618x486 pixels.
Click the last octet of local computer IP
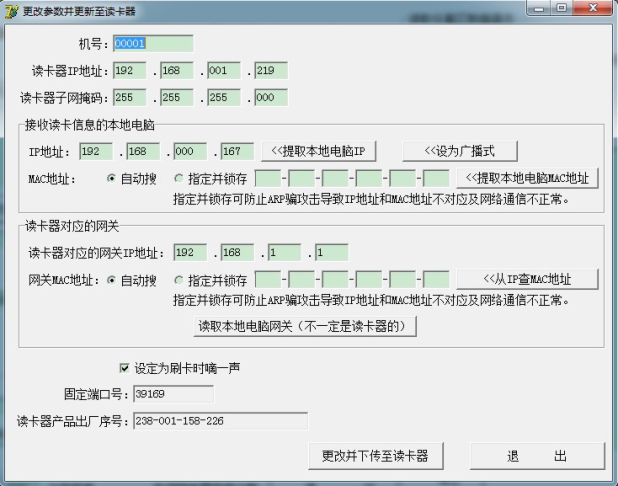pos(238,151)
